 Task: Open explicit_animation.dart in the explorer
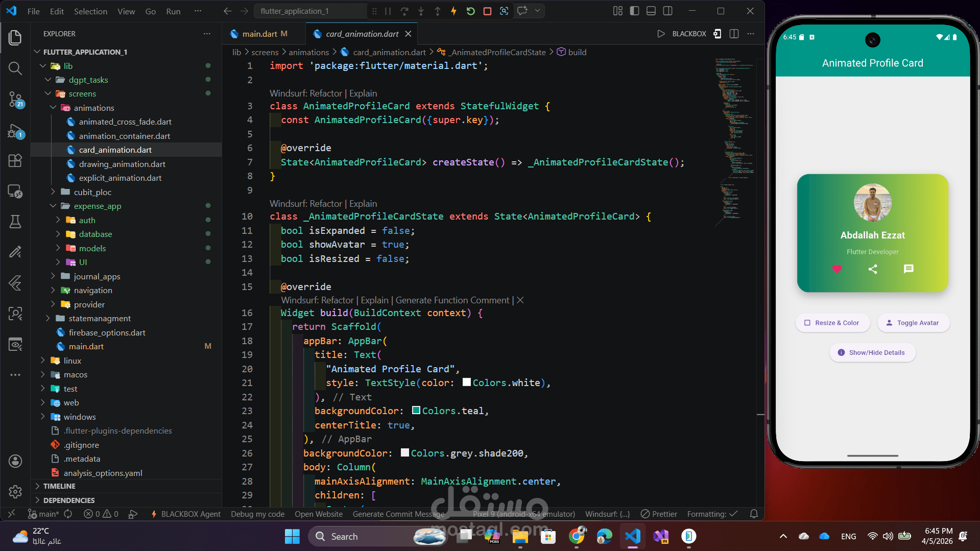(120, 178)
